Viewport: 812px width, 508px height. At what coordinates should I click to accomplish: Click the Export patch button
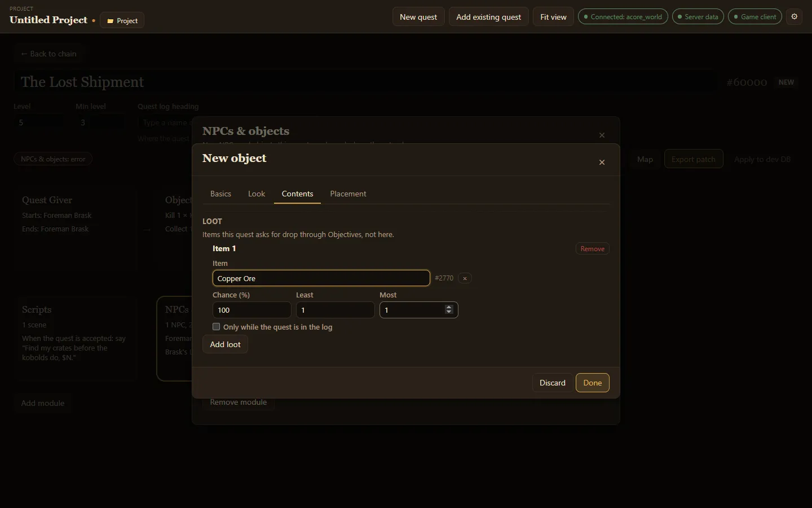pyautogui.click(x=694, y=159)
